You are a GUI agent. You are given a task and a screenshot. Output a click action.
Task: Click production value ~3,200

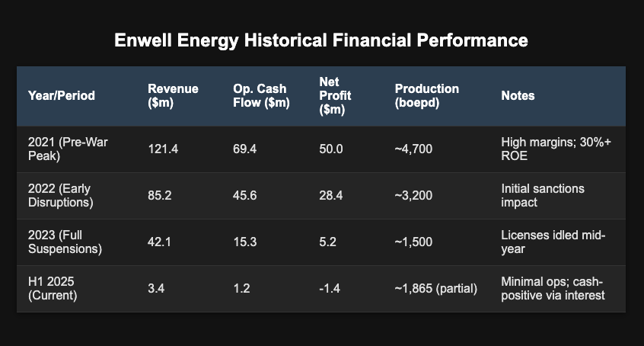point(413,195)
